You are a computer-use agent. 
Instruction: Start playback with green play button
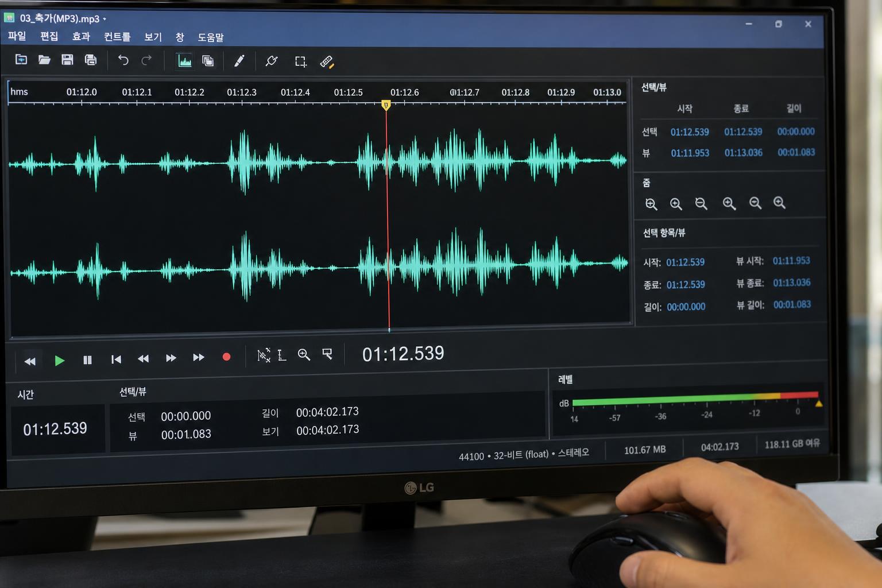click(59, 361)
